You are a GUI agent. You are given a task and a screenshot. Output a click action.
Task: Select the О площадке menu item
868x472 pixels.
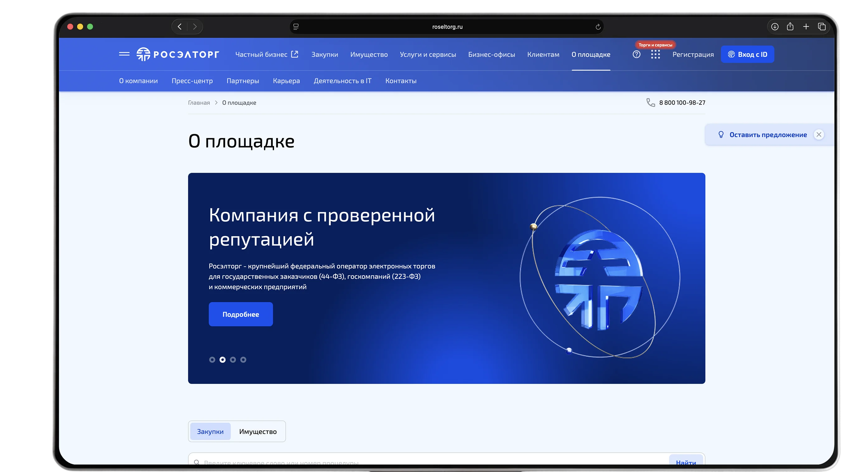590,54
